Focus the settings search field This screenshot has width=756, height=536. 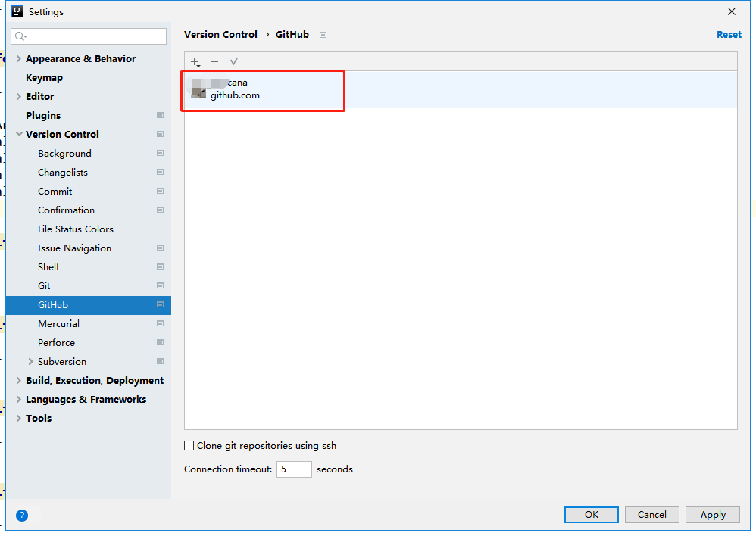[x=89, y=36]
